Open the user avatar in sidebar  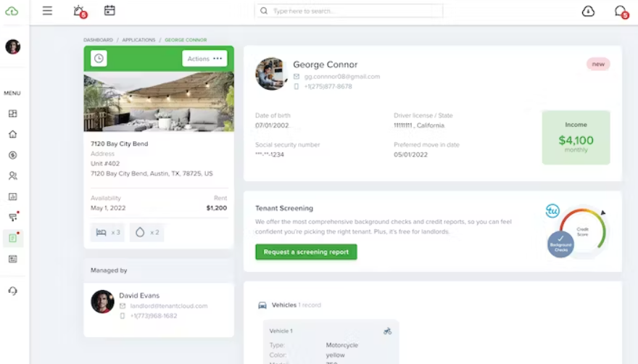click(12, 47)
